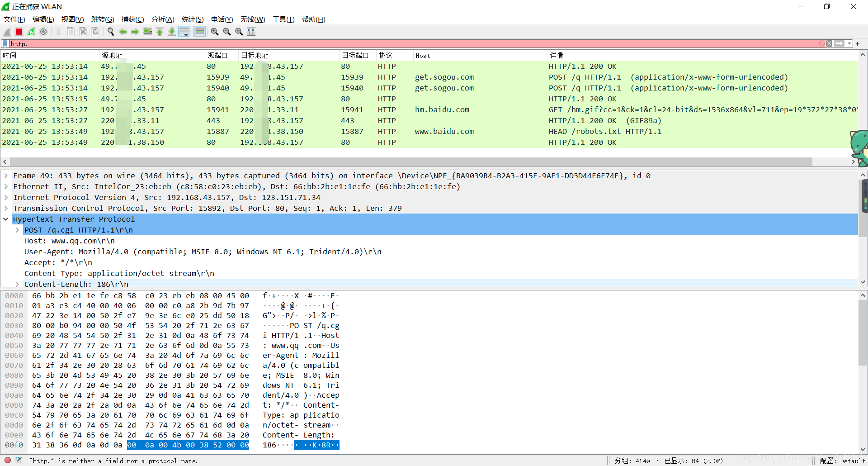Select the User-Agent header line

[203, 252]
